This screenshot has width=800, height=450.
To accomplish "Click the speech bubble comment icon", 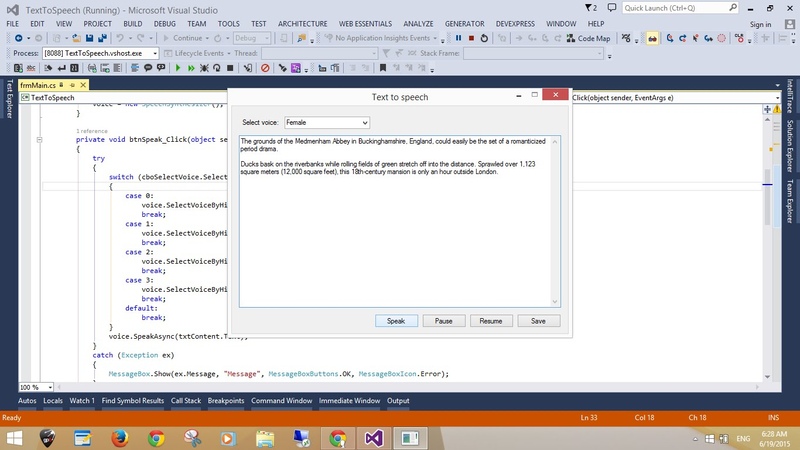I will coord(148,68).
